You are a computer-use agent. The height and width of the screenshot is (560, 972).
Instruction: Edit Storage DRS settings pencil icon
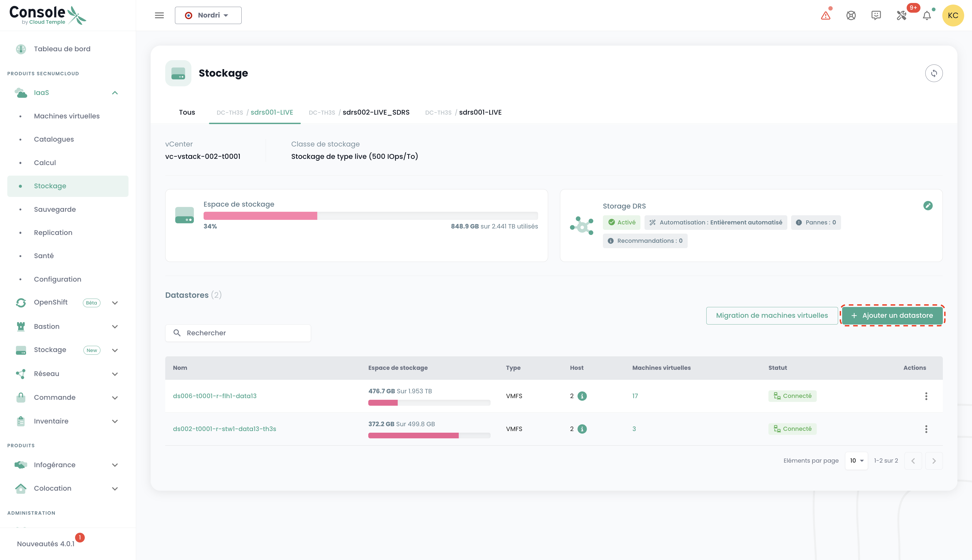click(x=928, y=206)
